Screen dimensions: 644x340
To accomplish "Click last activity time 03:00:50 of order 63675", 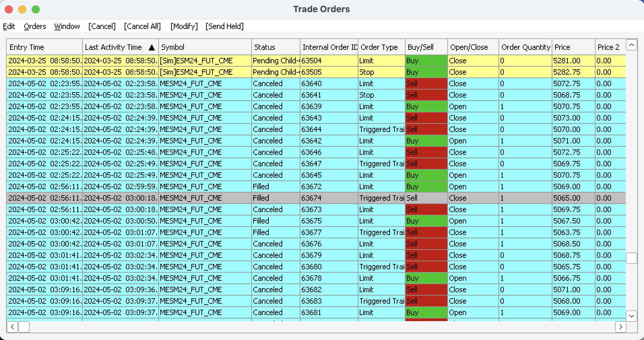I will (121, 221).
